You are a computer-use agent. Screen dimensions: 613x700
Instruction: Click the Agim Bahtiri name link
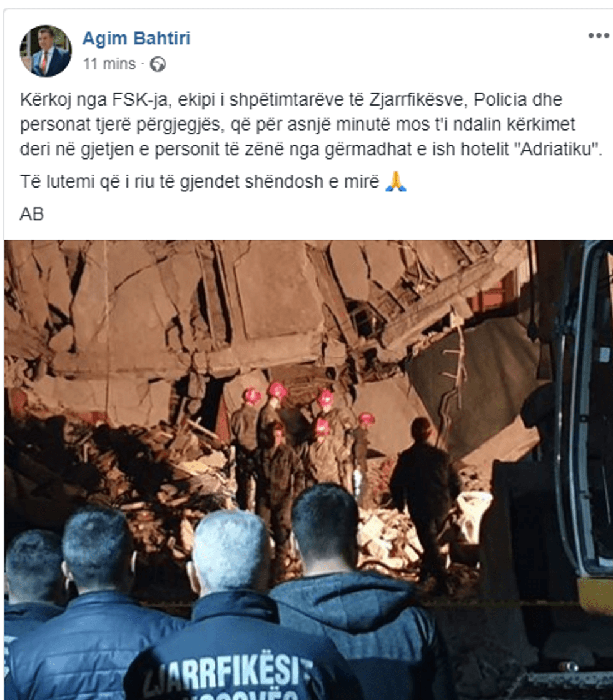(136, 38)
